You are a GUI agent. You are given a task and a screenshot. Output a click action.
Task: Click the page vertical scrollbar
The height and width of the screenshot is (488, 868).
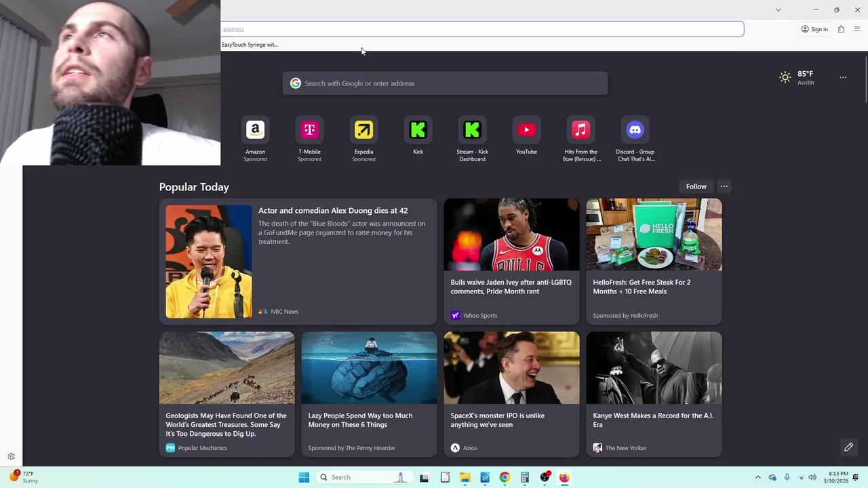866,81
